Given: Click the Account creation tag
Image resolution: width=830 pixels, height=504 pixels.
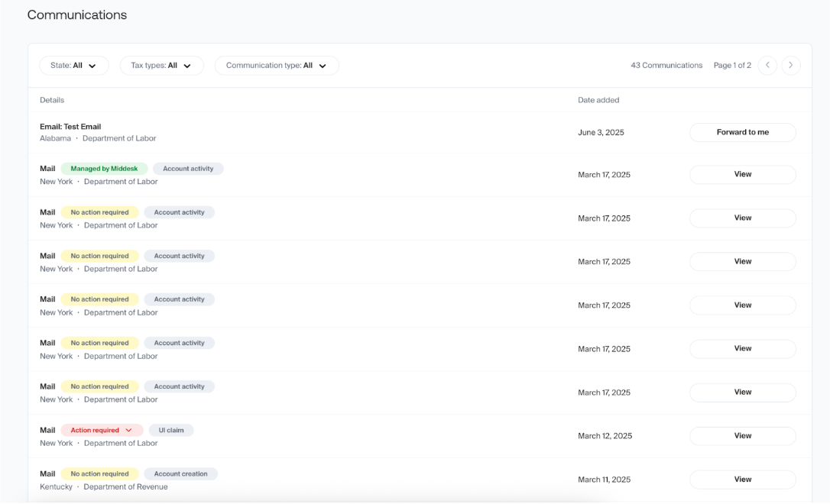Looking at the screenshot, I should tap(180, 474).
